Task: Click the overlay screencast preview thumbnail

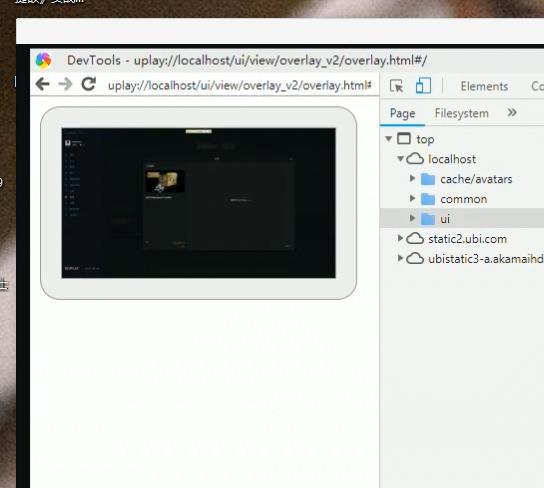Action: tap(198, 203)
